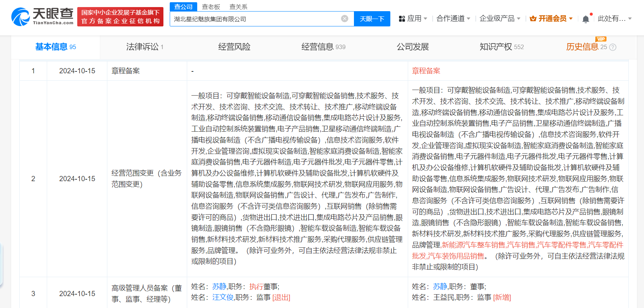
Task: Click the 应用 grid icon
Action: coord(401,19)
